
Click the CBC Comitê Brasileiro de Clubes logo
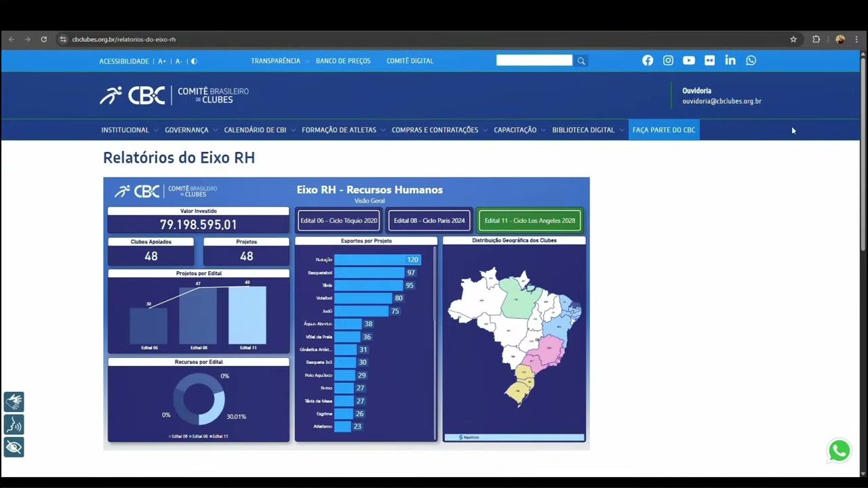(174, 96)
